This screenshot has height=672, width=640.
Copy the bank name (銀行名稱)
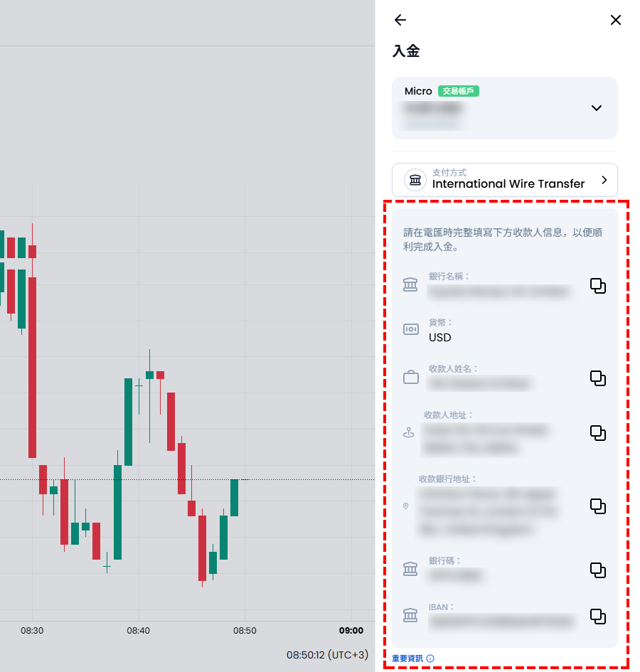coord(598,286)
